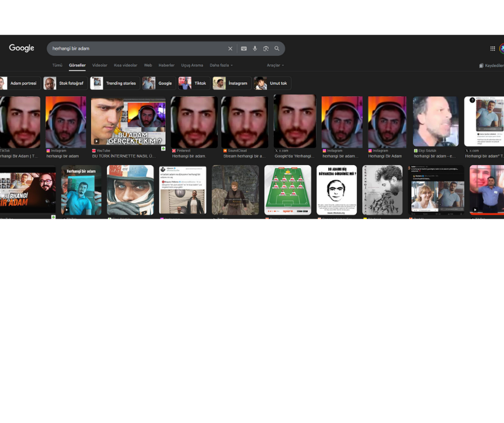Filter by Google chip
504x423 pixels.
coord(159,83)
